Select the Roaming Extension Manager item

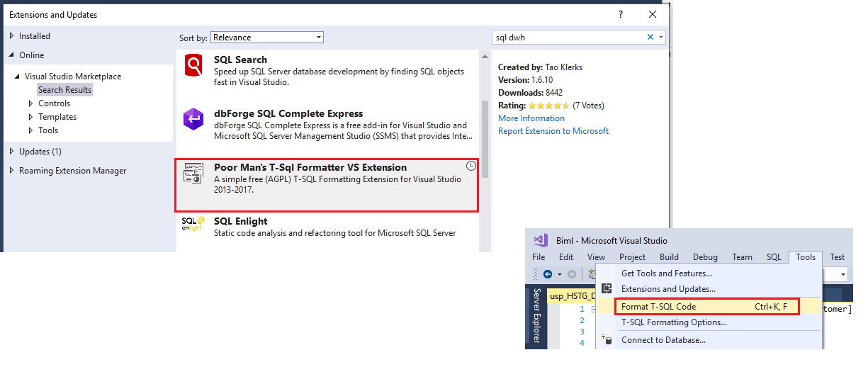[72, 171]
